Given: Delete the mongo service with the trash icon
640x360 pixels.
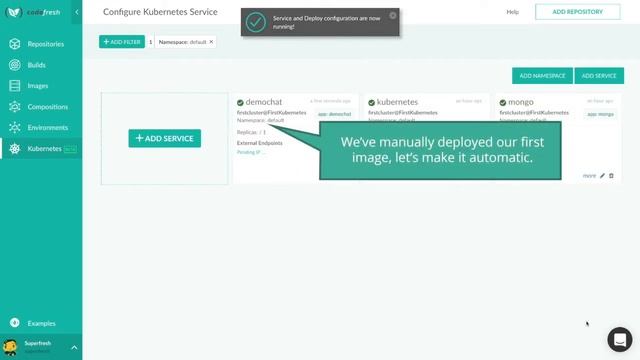Looking at the screenshot, I should pos(611,176).
